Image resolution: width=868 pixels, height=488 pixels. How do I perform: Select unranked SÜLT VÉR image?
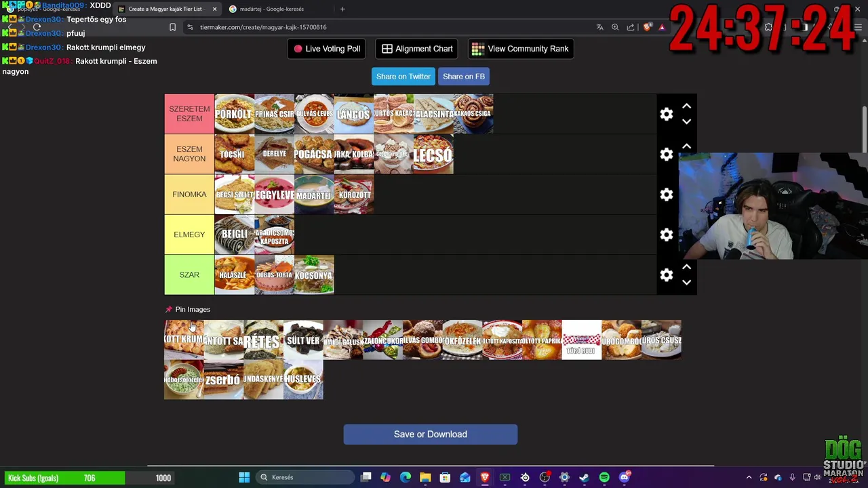tap(303, 340)
